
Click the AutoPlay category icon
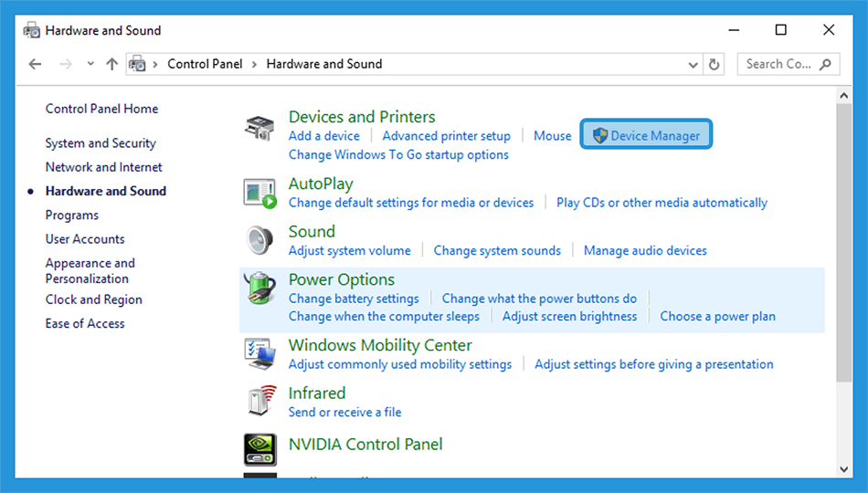(259, 194)
